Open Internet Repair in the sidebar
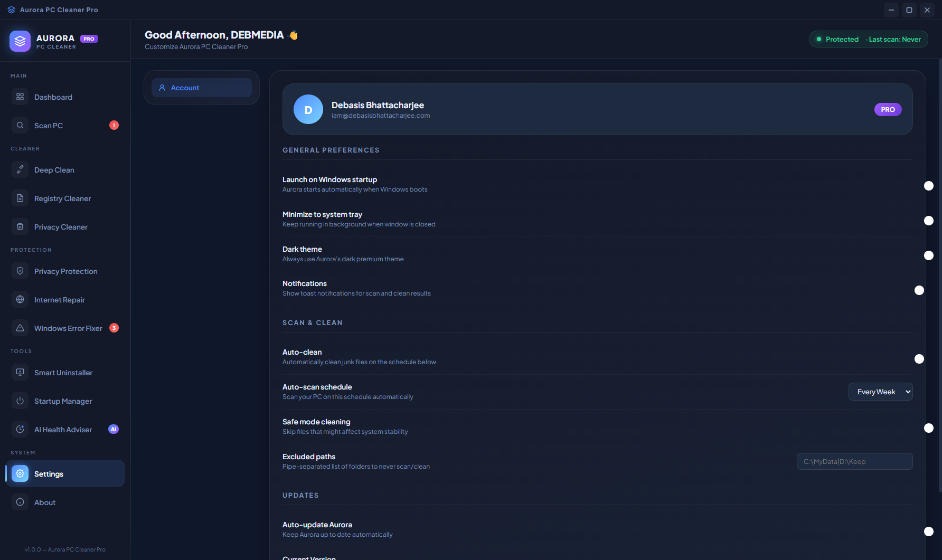This screenshot has width=942, height=560. pos(65,299)
